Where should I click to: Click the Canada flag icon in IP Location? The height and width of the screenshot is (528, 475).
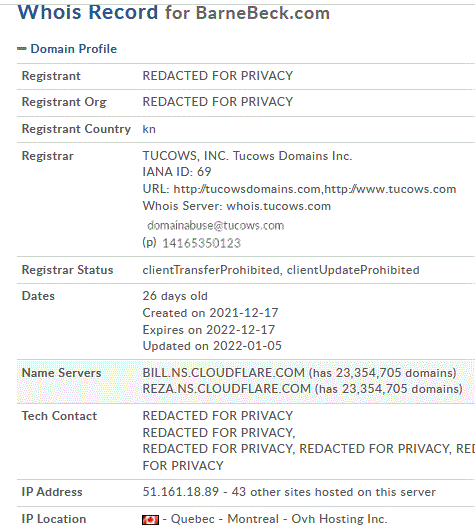click(x=150, y=520)
